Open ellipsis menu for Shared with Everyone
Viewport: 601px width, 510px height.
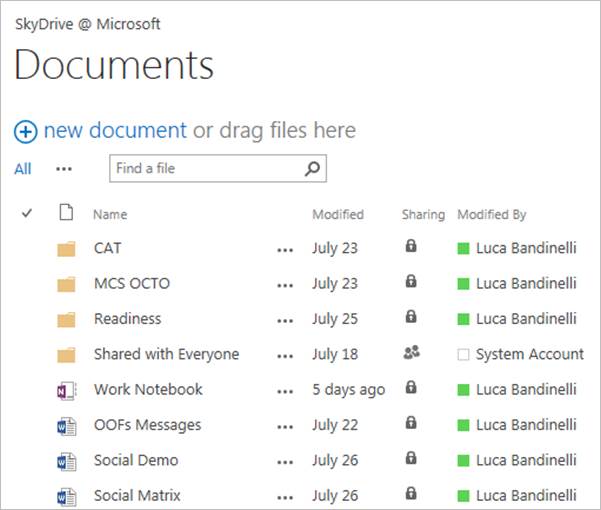285,356
